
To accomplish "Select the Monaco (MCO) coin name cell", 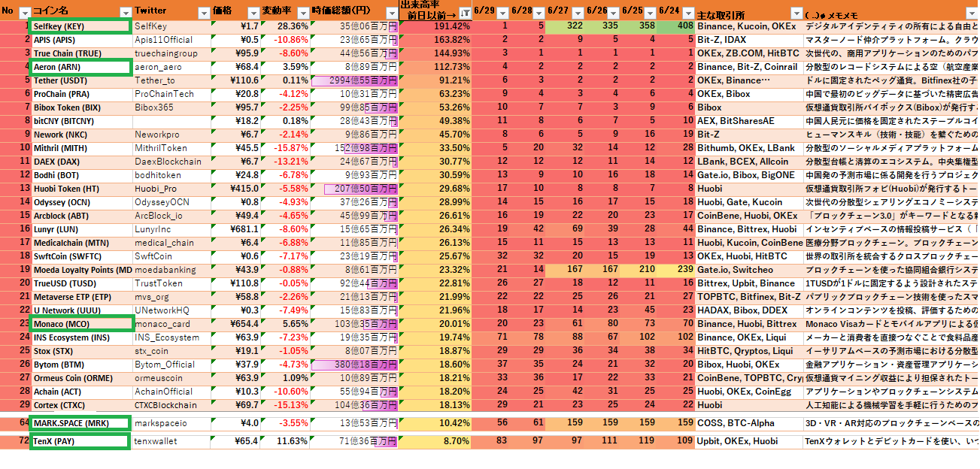I will pos(81,324).
